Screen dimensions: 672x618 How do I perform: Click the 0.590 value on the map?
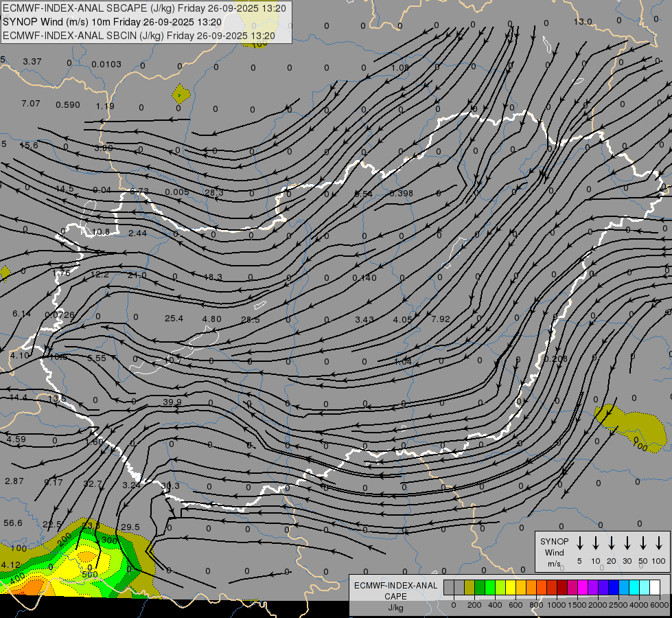[68, 104]
